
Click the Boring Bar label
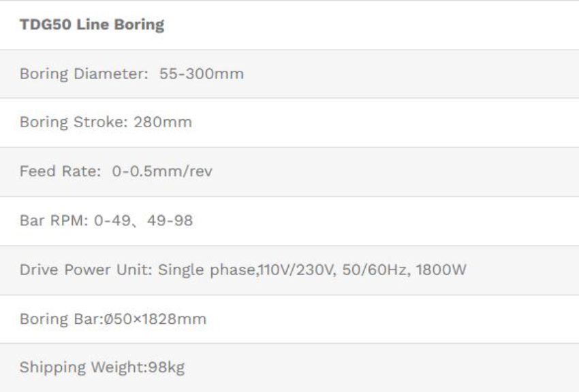coord(61,319)
